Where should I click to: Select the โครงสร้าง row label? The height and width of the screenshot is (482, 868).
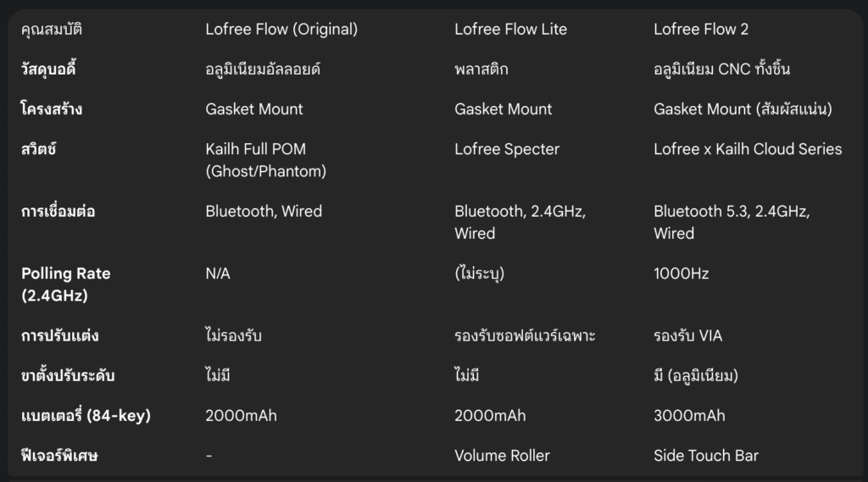[52, 109]
